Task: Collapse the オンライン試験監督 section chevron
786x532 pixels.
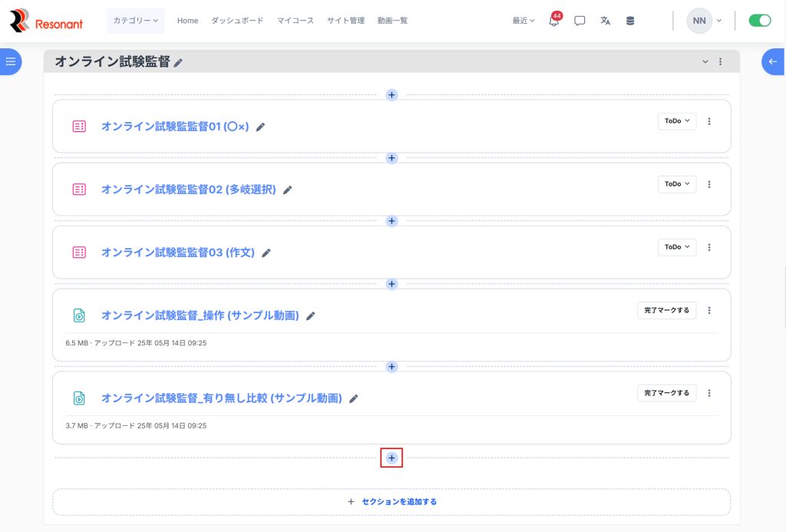Action: click(705, 61)
